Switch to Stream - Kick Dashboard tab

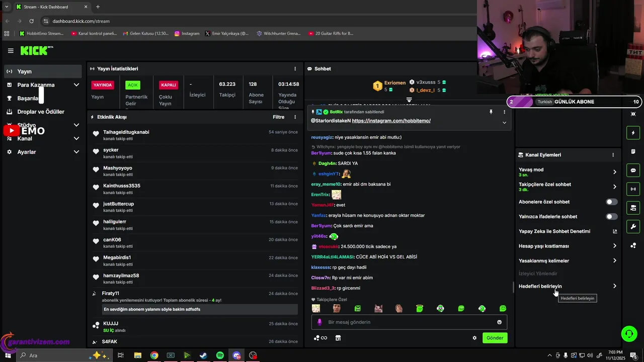click(52, 7)
